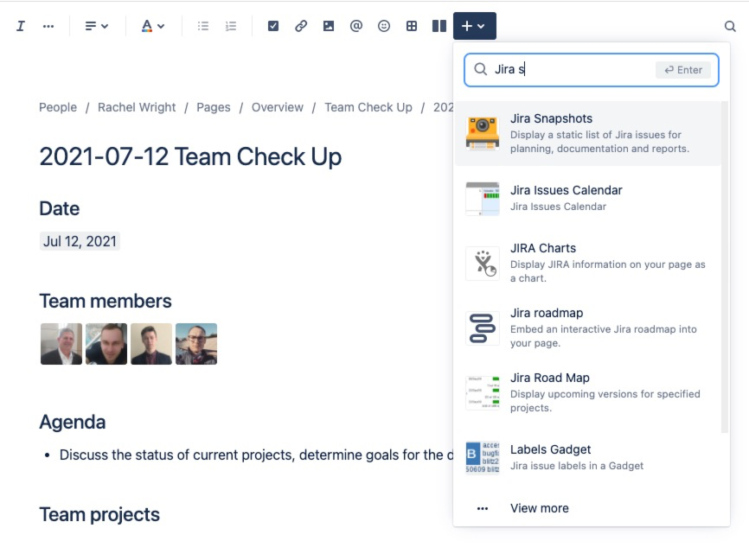Click the agenda bullet text about projects

pos(256,455)
